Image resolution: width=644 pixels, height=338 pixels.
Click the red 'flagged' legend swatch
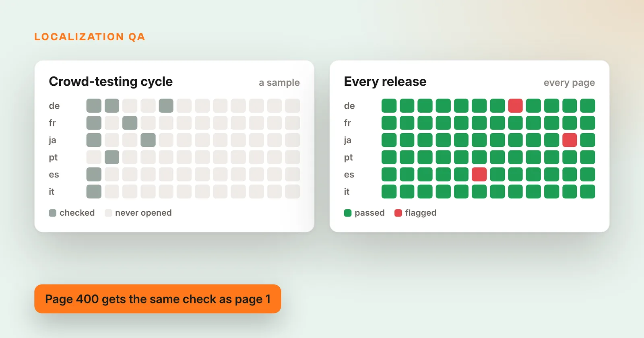point(398,213)
